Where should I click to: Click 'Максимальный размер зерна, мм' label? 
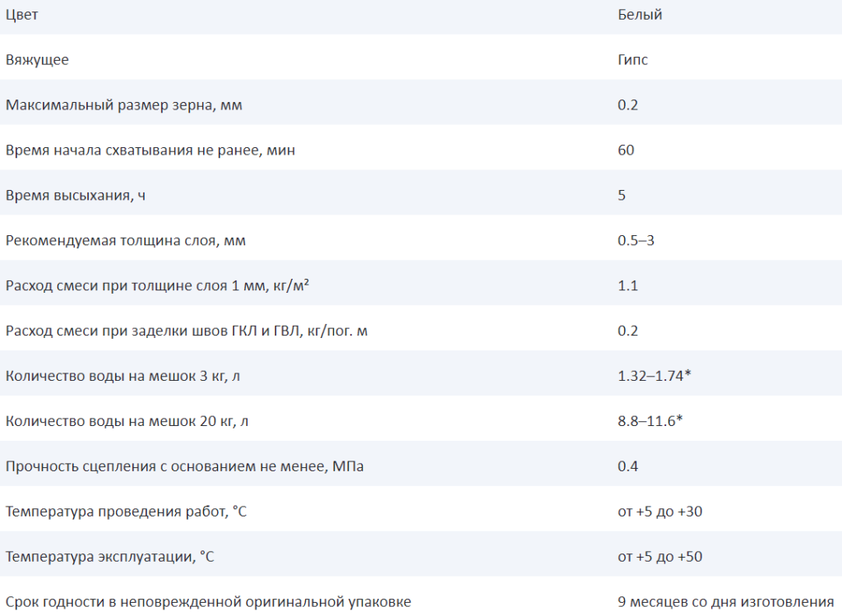[123, 105]
